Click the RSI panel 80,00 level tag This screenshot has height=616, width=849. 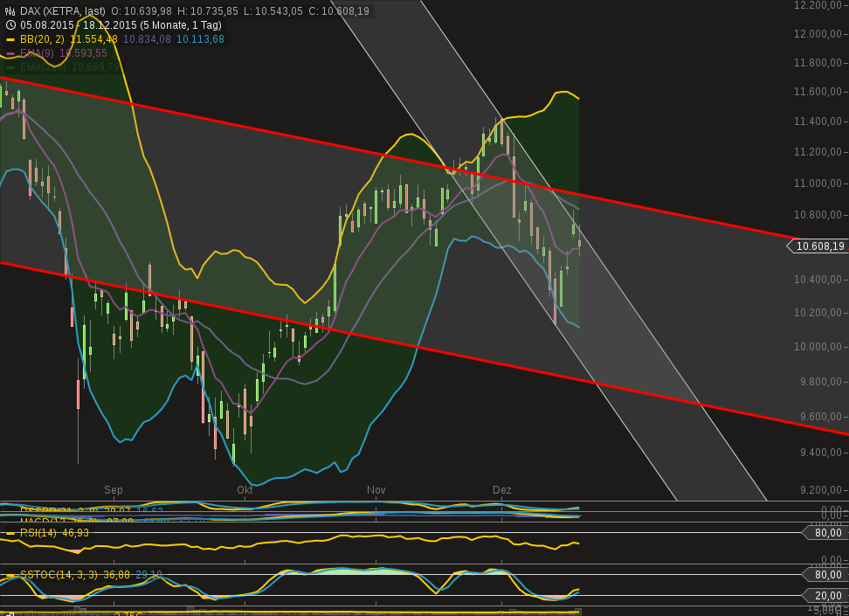click(x=825, y=533)
